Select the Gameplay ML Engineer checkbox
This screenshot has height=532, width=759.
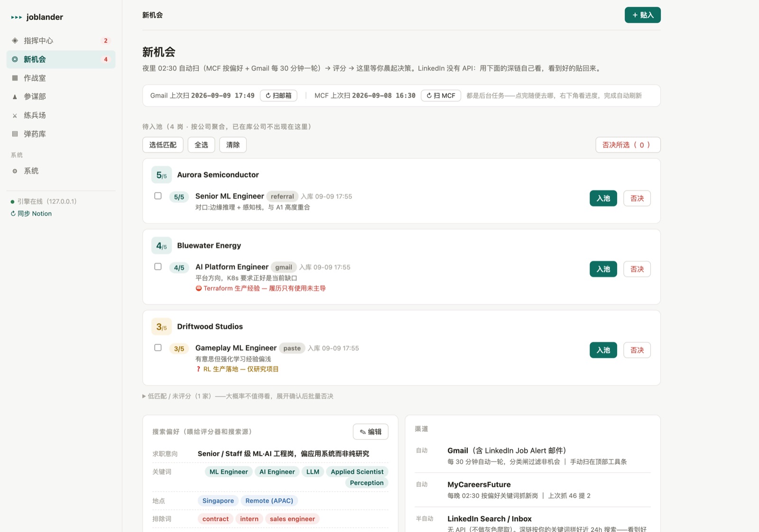(x=158, y=348)
